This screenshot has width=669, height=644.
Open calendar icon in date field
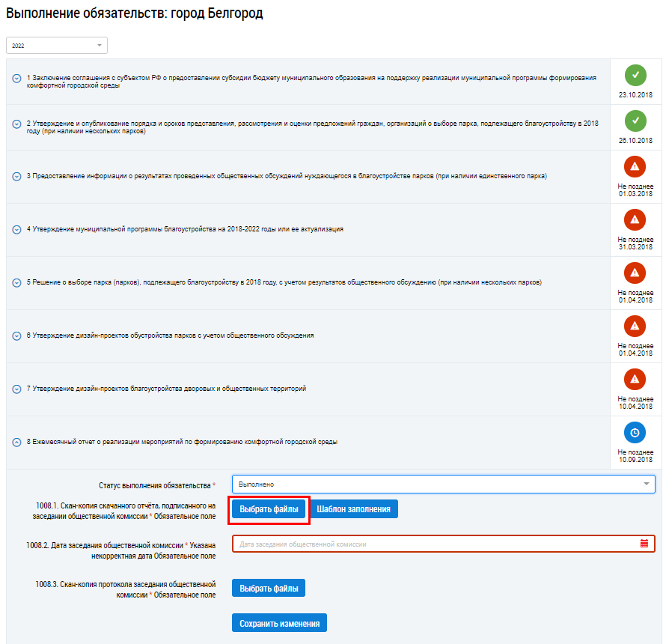click(x=644, y=544)
